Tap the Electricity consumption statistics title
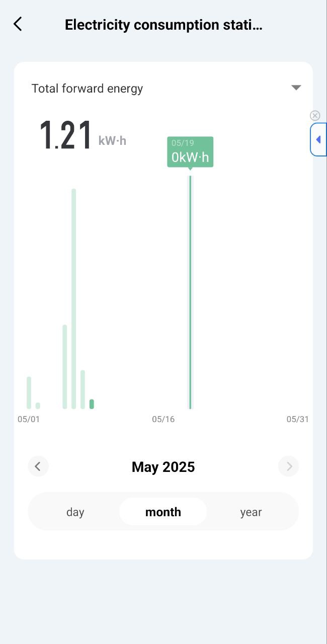This screenshot has width=327, height=644. coord(163,25)
